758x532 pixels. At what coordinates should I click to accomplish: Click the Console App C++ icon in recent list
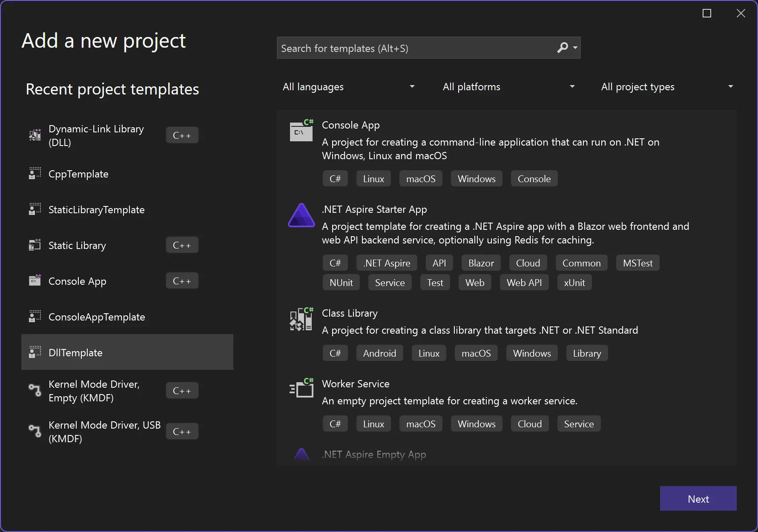click(x=35, y=281)
